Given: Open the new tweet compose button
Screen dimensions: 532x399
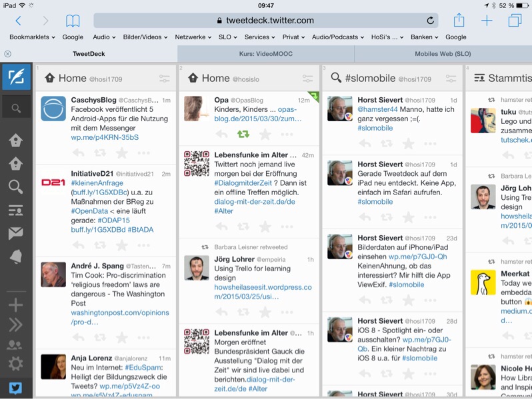Looking at the screenshot, I should tap(15, 77).
